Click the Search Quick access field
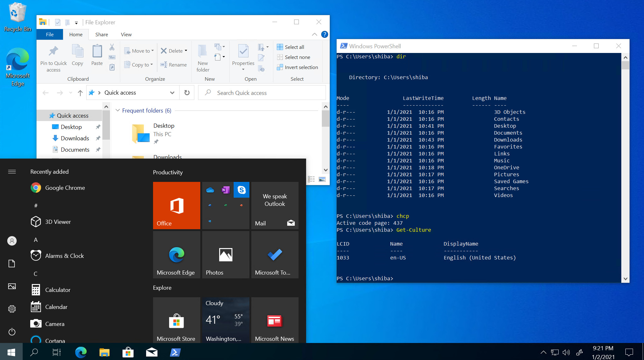The height and width of the screenshot is (360, 644). [262, 93]
